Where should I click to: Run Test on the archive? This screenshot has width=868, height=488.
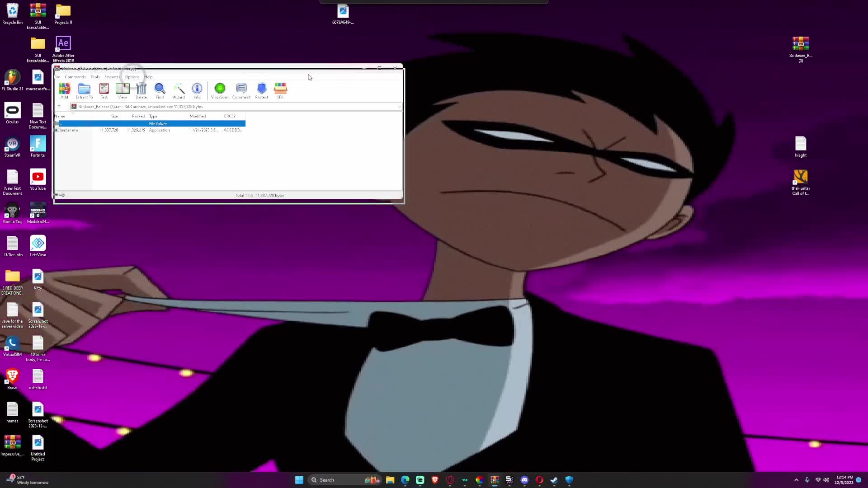104,90
